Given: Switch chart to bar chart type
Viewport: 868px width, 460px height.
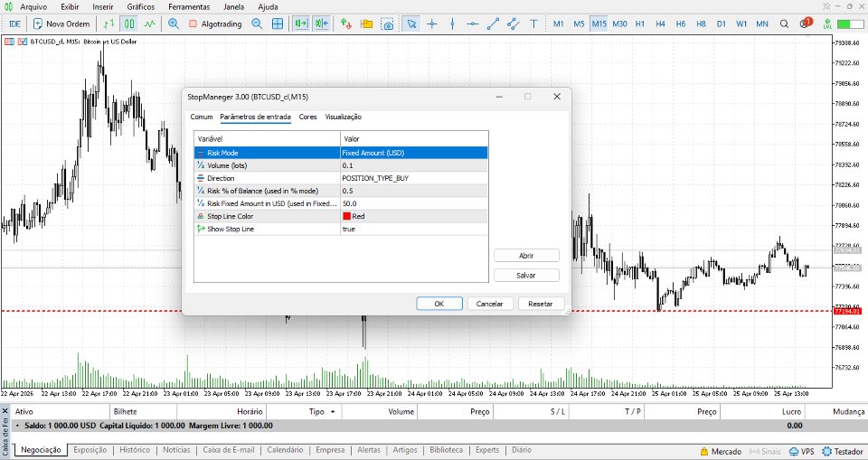Looking at the screenshot, I should tap(109, 23).
